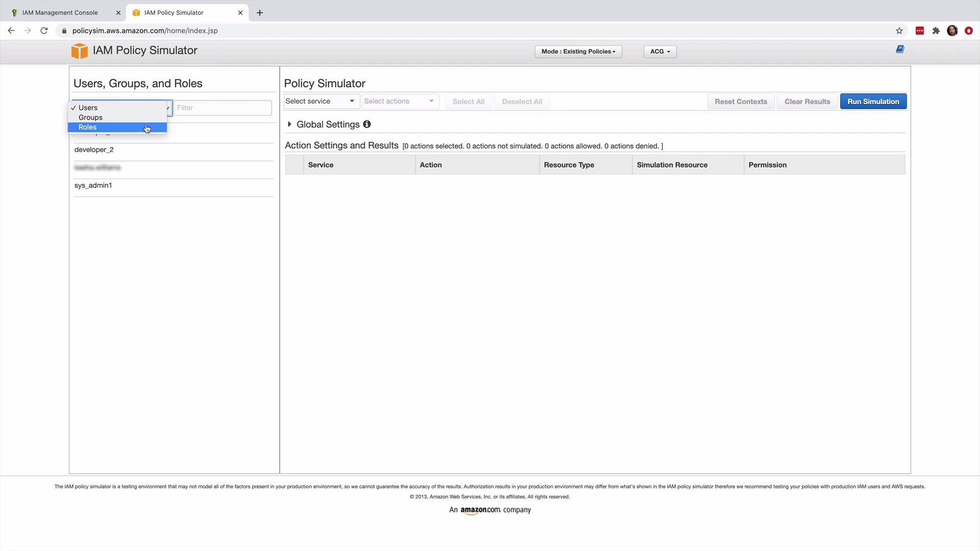Open the ACG account dropdown
The image size is (980, 551).
pos(659,52)
